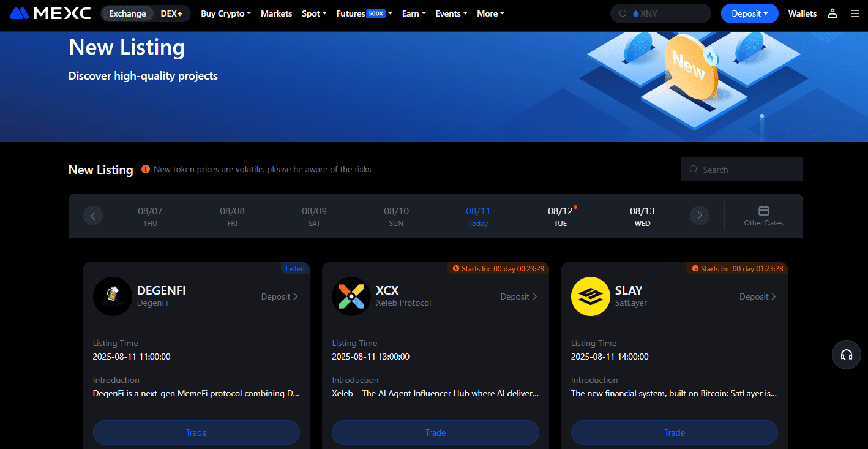This screenshot has width=868, height=449.
Task: Click Trade button on DEGENFI card
Action: [196, 432]
